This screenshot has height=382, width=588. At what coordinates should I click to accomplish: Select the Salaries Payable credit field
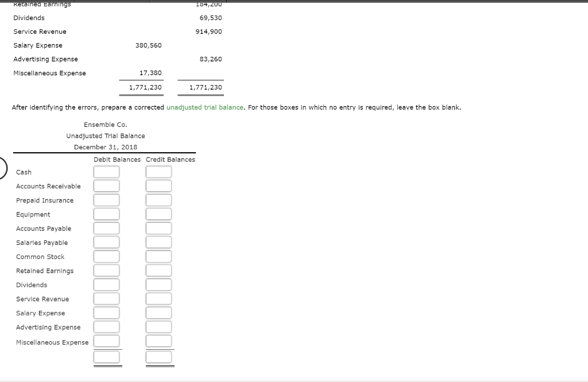(x=158, y=242)
